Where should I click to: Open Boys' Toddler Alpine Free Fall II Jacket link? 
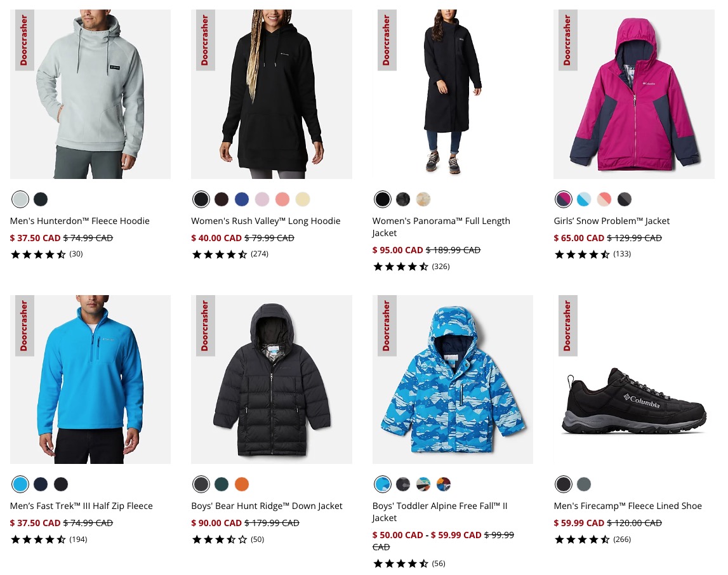pos(440,512)
